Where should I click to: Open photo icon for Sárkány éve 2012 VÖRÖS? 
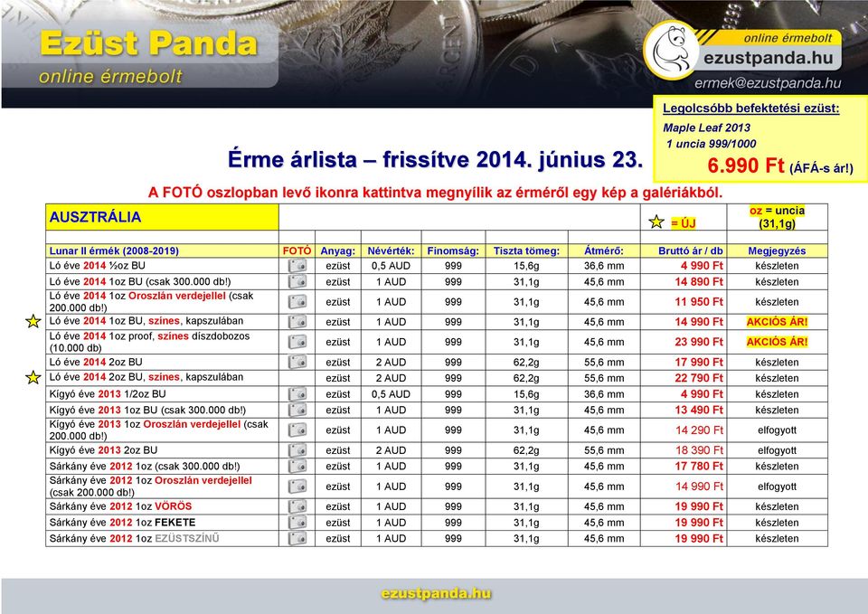(297, 506)
